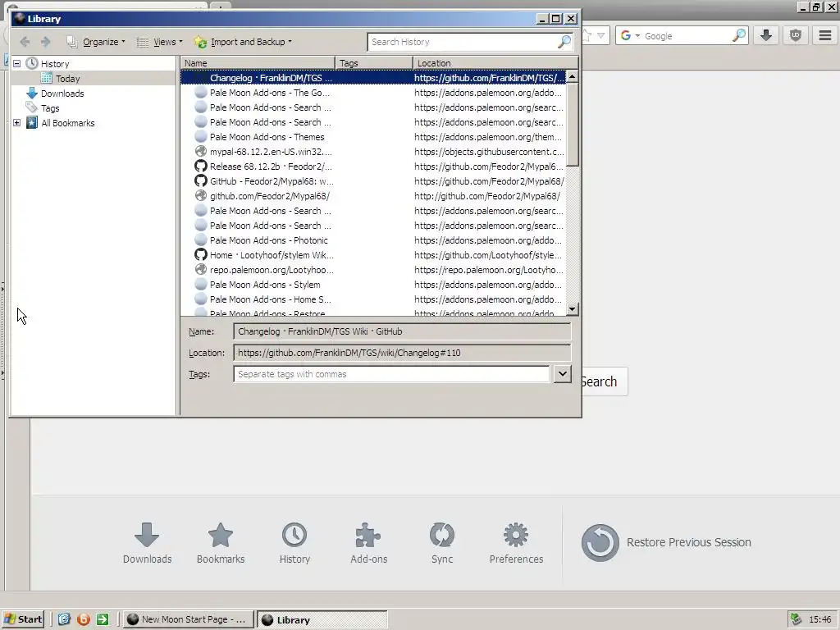Open the Views menu
Image resolution: width=840 pixels, height=630 pixels.
160,42
